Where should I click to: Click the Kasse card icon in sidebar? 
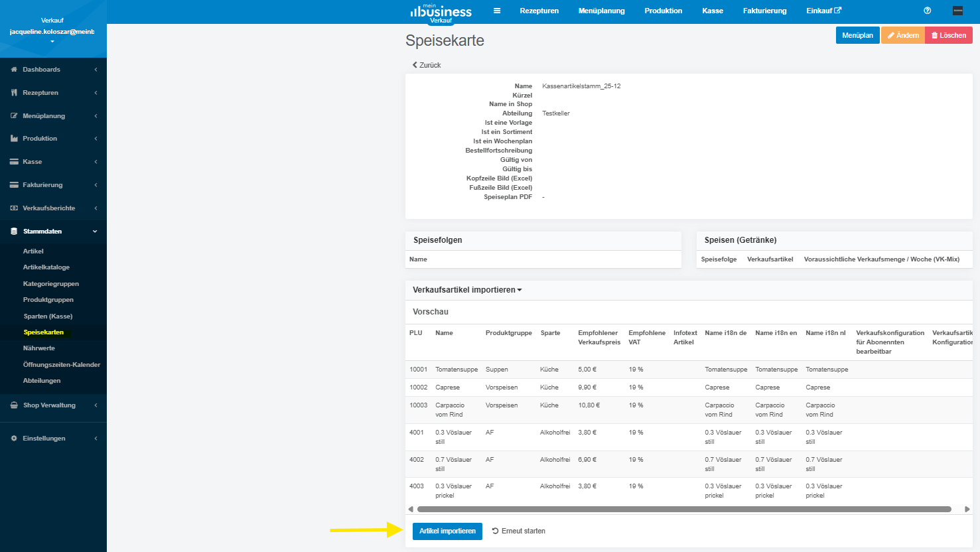(x=14, y=162)
